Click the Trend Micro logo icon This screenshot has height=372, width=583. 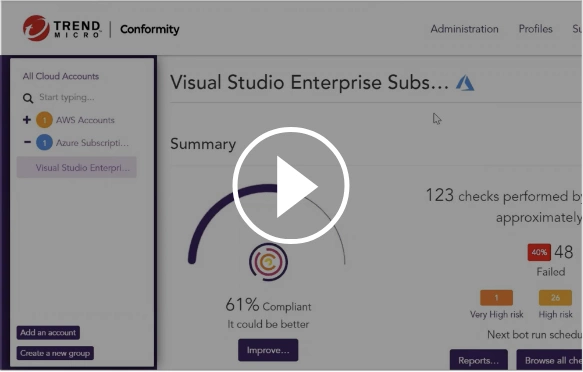(x=36, y=28)
